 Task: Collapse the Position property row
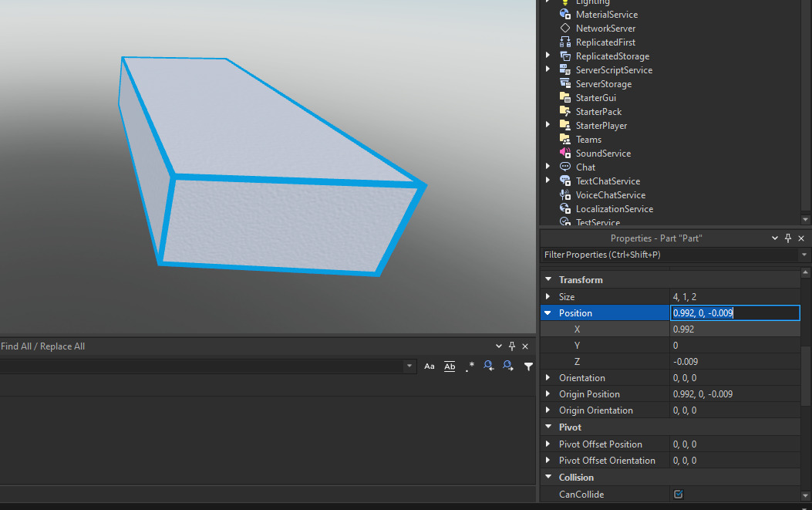[548, 312]
